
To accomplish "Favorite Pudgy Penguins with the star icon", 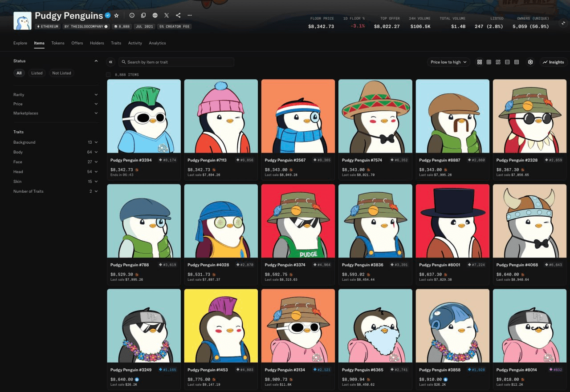I will [116, 16].
